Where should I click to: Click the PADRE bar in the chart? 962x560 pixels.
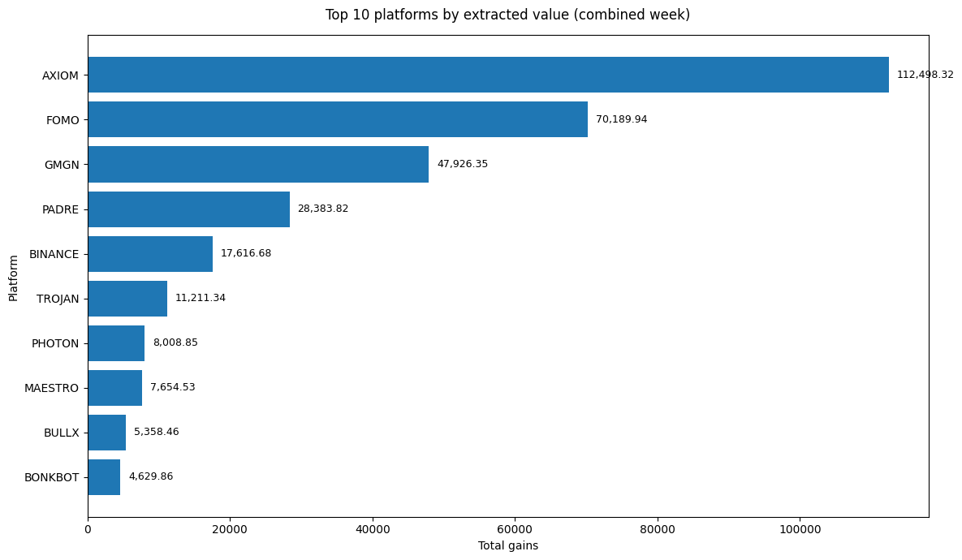point(189,209)
